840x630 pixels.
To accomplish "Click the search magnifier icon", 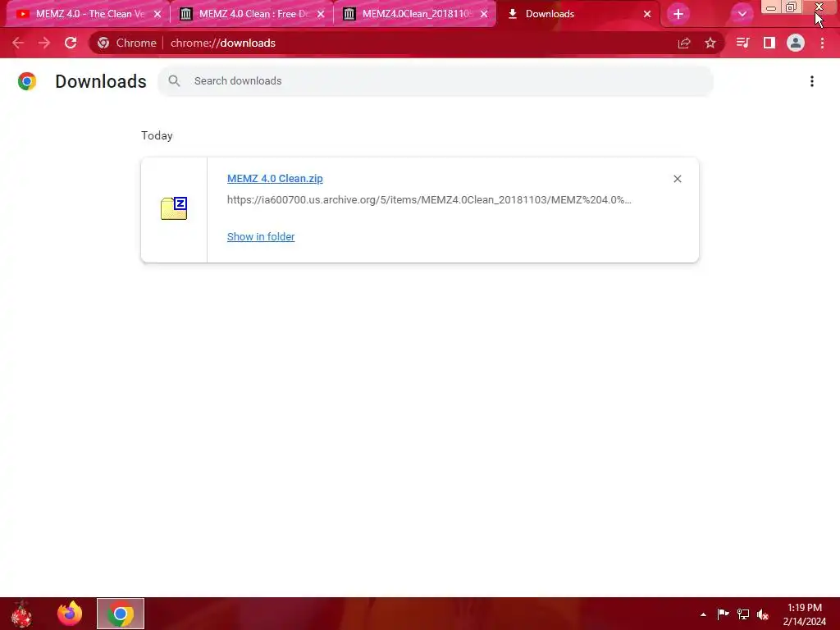I will 174,81.
